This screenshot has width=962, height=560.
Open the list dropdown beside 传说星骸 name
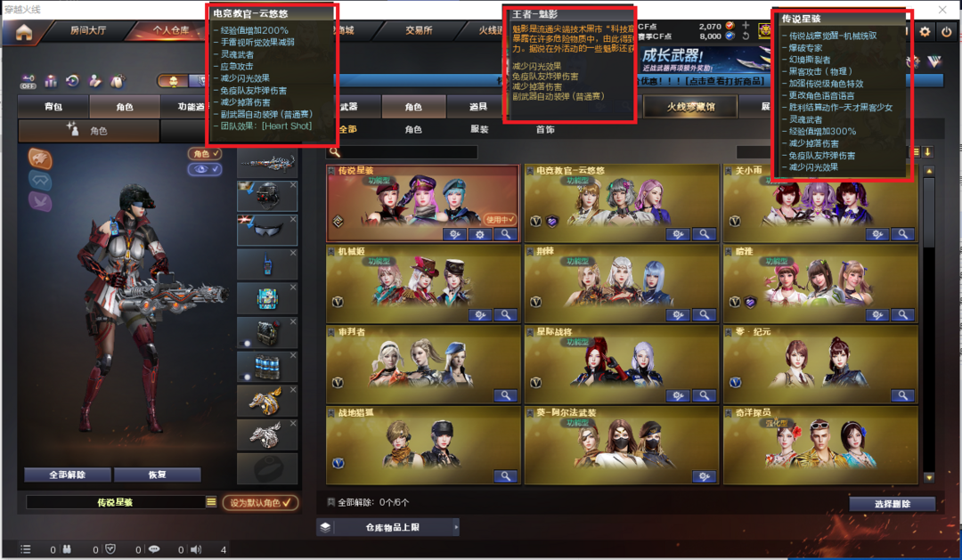211,502
